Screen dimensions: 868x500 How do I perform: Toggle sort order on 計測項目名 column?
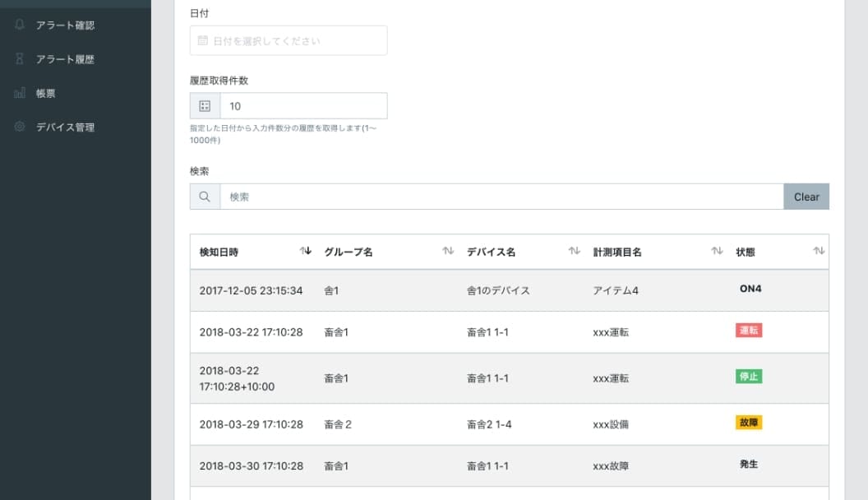(x=717, y=252)
